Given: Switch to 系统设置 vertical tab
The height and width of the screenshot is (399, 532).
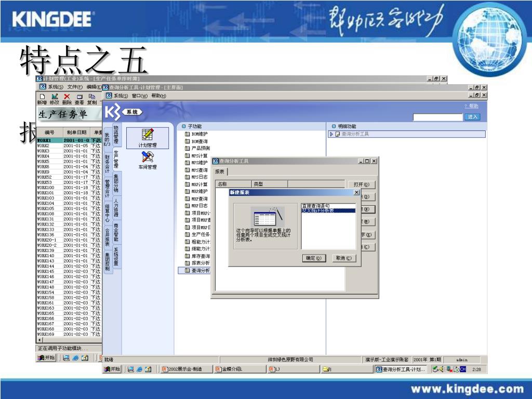Looking at the screenshot, I should (116, 257).
